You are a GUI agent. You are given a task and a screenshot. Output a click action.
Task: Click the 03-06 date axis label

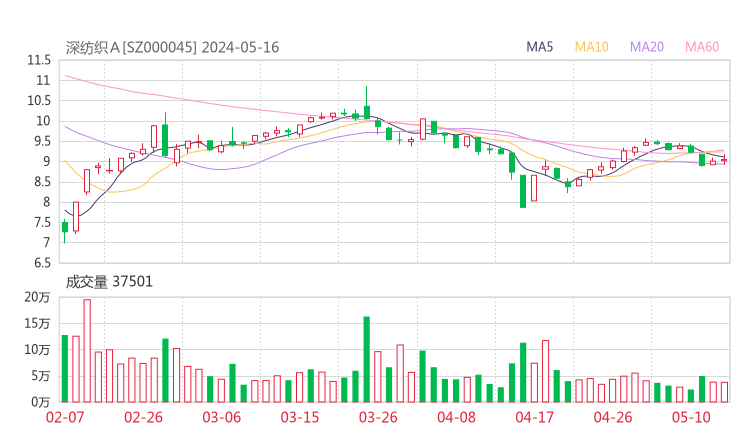pyautogui.click(x=222, y=417)
